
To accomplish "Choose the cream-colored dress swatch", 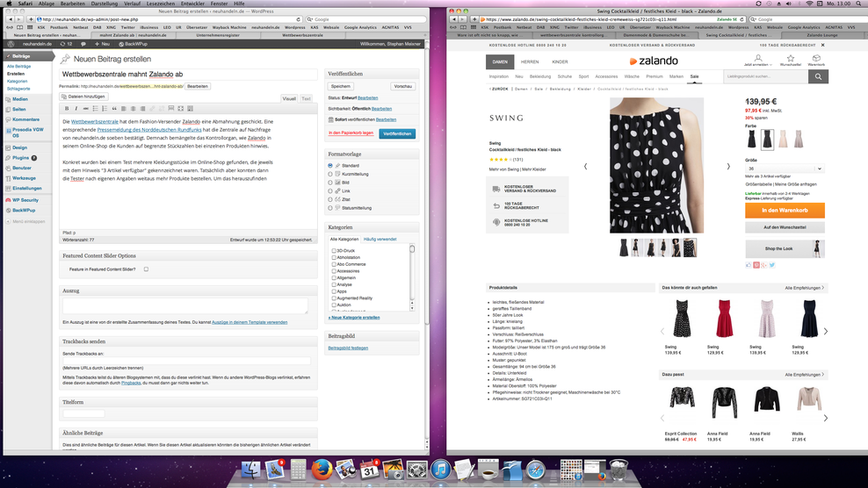I will point(783,140).
